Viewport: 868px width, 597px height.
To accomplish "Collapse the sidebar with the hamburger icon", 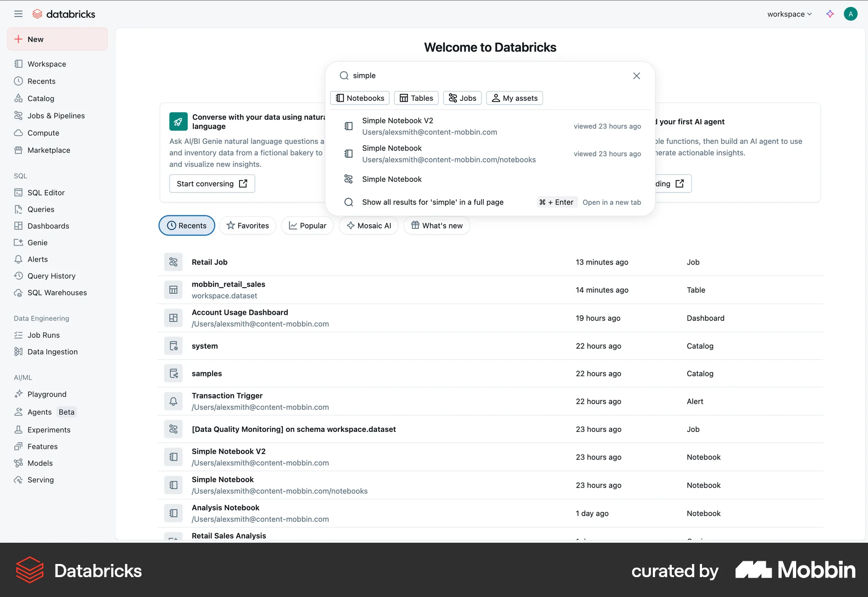I will [19, 14].
